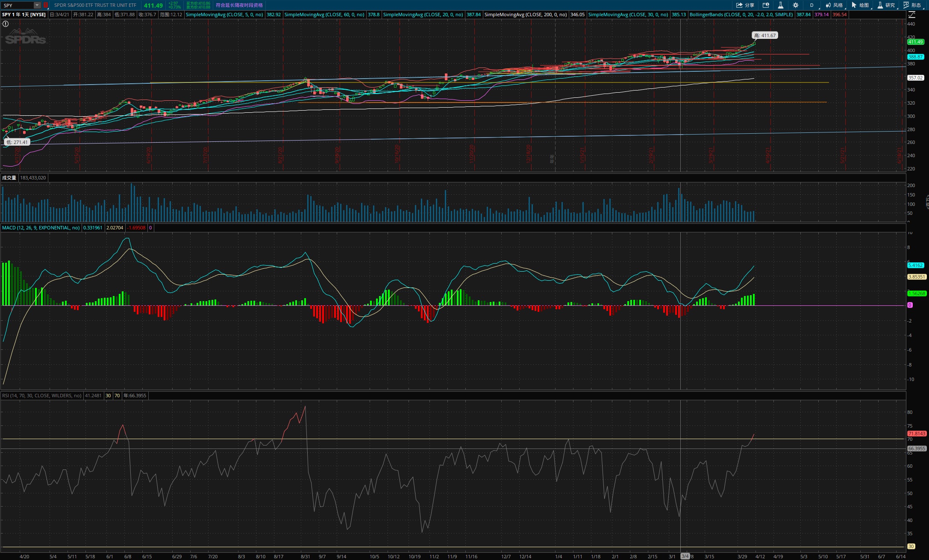Click the curve scale icon above price axis

point(911,15)
